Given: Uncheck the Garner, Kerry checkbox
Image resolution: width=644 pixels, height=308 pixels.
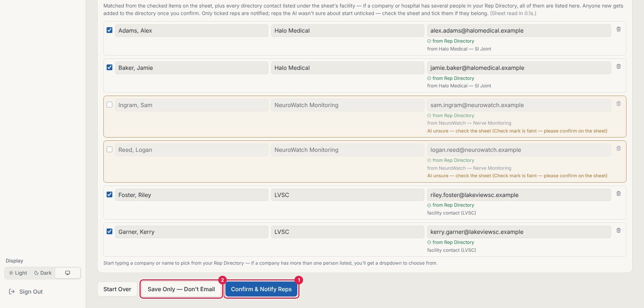Looking at the screenshot, I should pos(109,231).
